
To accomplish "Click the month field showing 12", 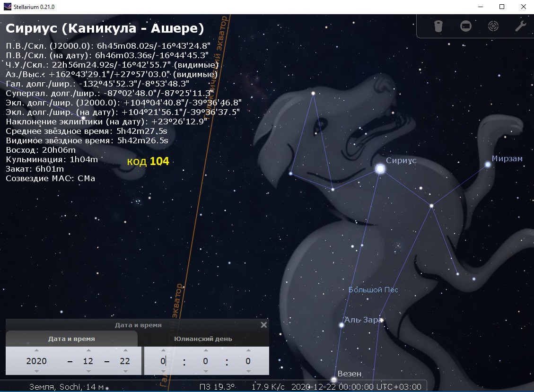I will [88, 361].
